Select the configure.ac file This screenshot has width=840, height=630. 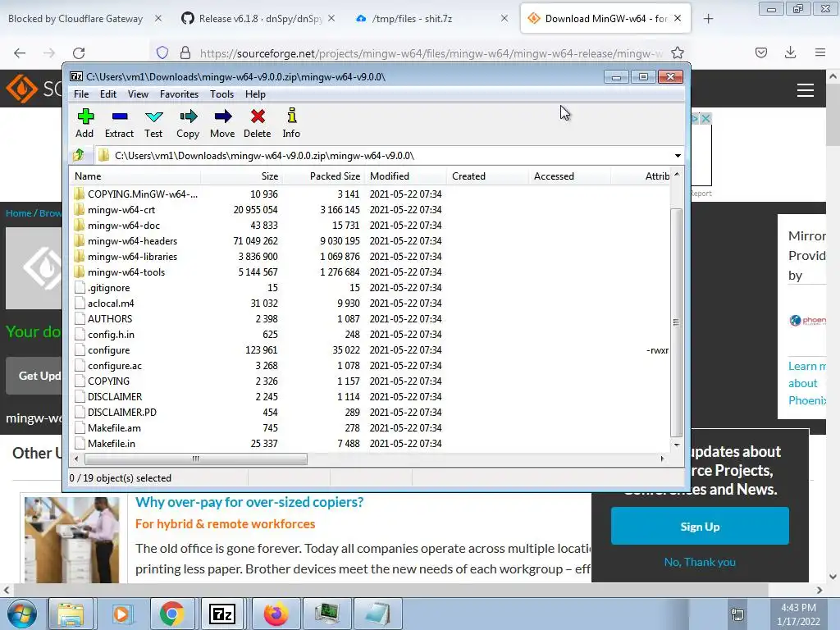pyautogui.click(x=115, y=366)
